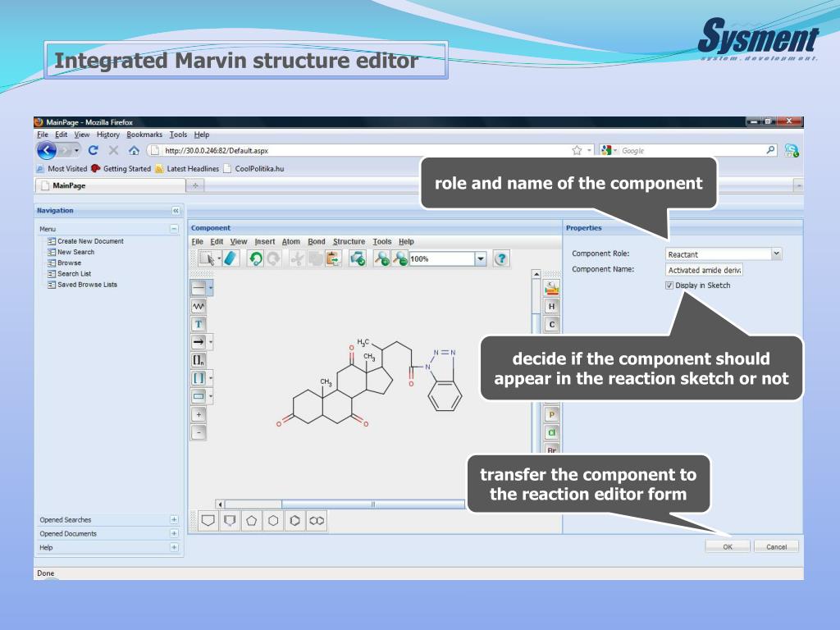
Task: Open Marvin Insert menu
Action: coord(265,242)
